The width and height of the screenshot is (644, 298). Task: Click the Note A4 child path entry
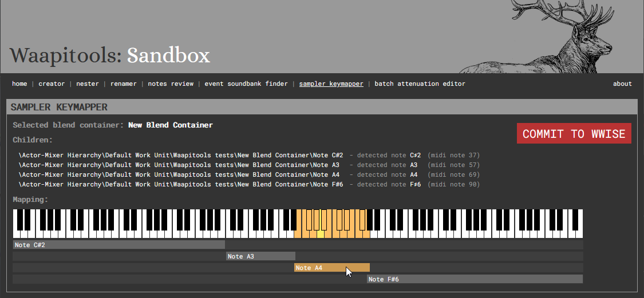(x=179, y=174)
